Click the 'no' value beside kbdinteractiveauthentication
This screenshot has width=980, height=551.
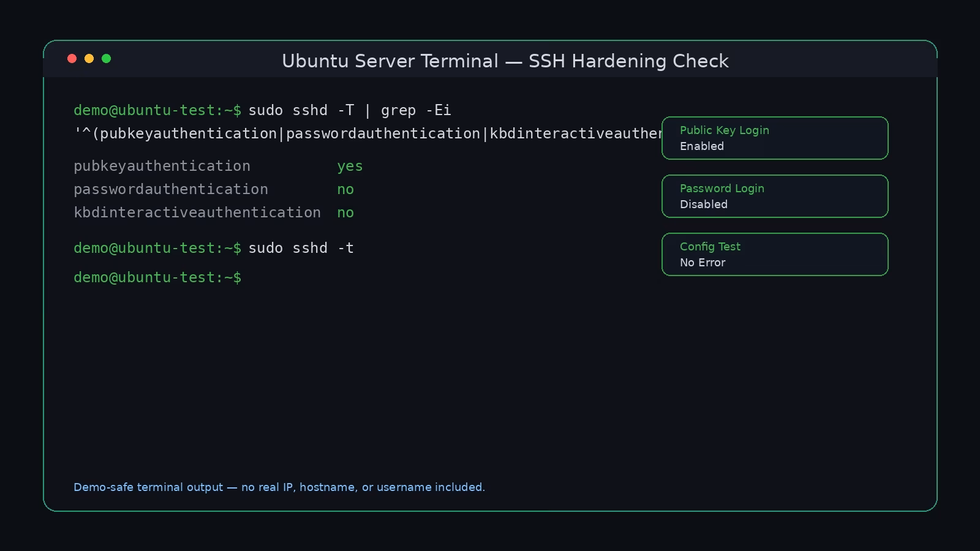(345, 213)
